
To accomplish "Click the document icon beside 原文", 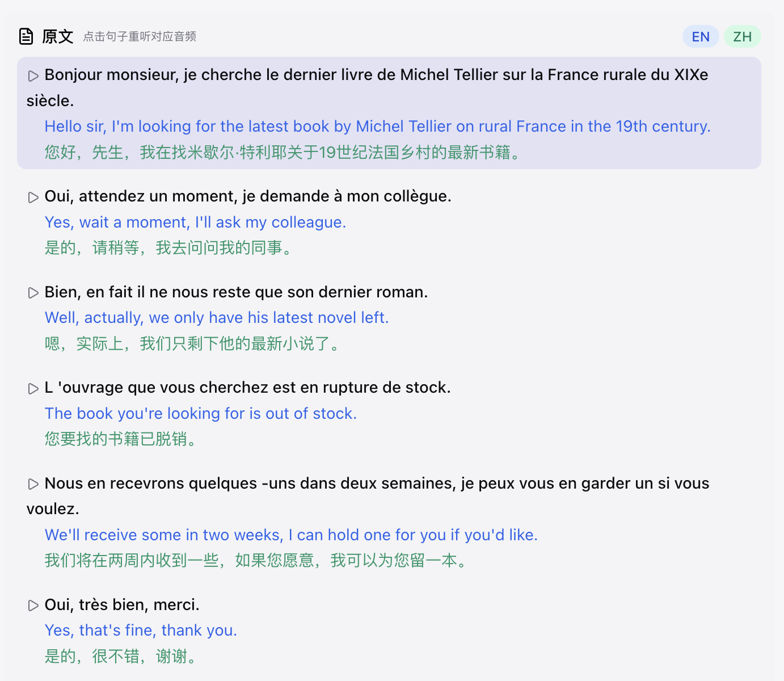I will coord(26,36).
